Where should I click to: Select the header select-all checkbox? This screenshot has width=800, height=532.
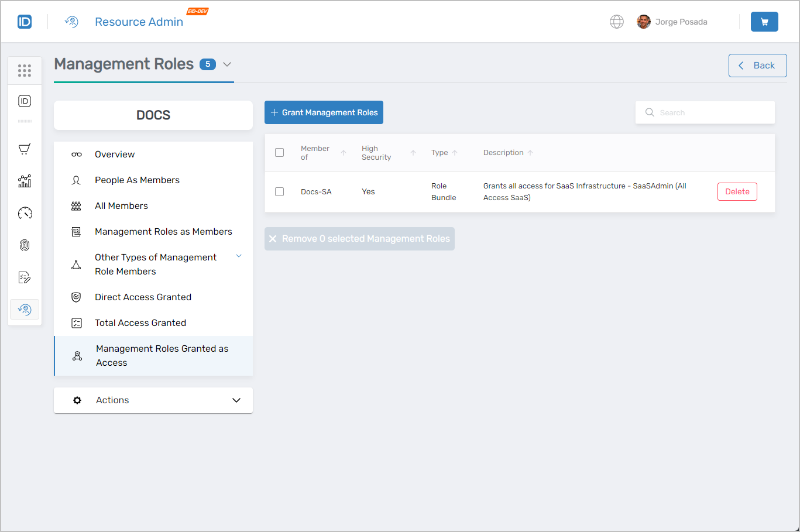[x=279, y=152]
